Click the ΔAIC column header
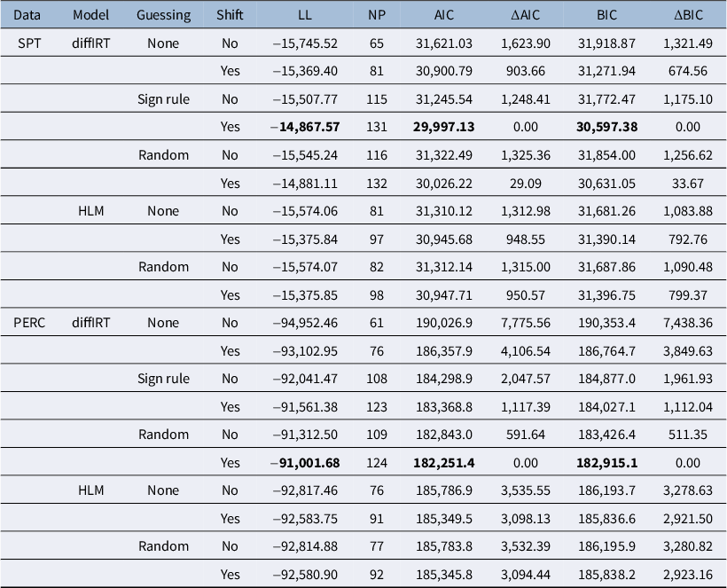727x588 pixels. pyautogui.click(x=526, y=15)
